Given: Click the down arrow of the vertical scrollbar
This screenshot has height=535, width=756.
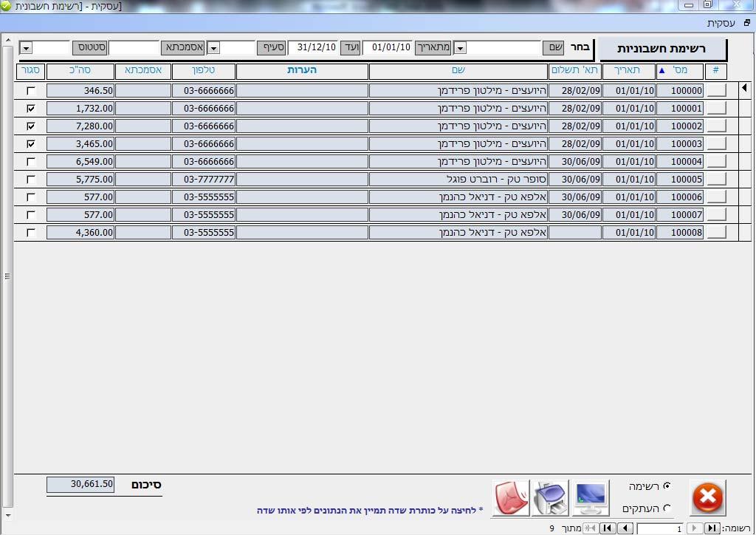Looking at the screenshot, I should (7, 515).
